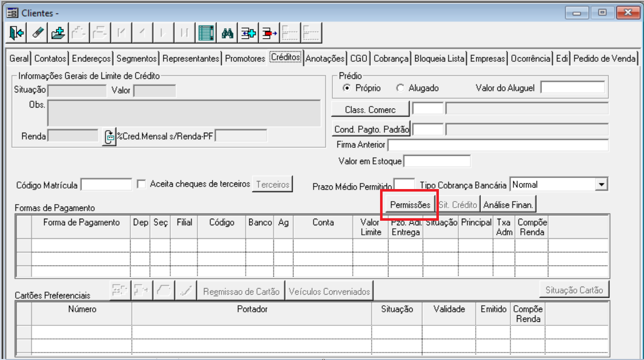Click the exit door toolbar icon
This screenshot has height=360, width=644.
tap(17, 33)
